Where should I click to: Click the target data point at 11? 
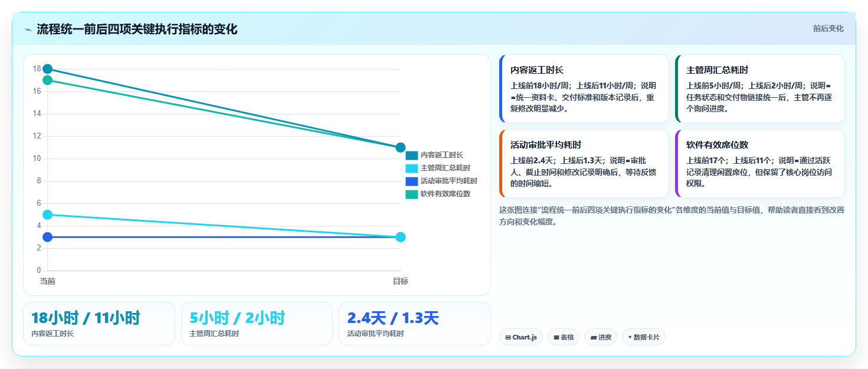[x=401, y=147]
